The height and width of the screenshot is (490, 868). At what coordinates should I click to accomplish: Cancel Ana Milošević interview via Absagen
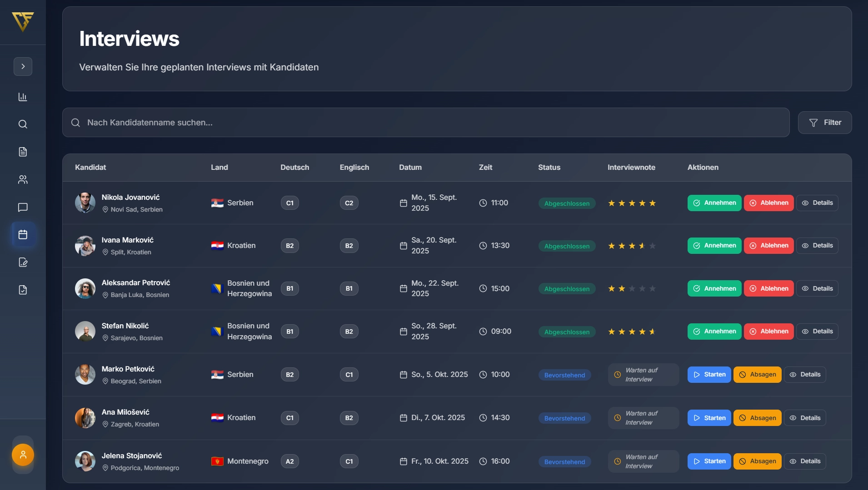tap(757, 418)
